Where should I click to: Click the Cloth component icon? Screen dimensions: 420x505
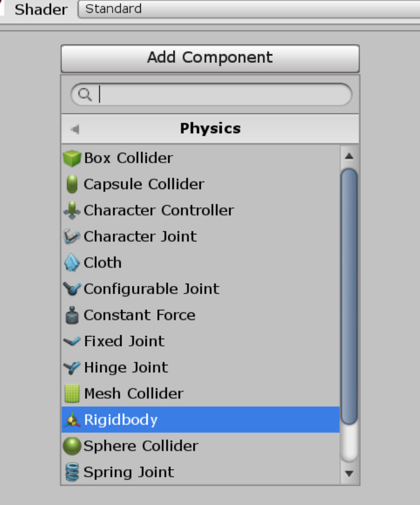[x=72, y=262]
